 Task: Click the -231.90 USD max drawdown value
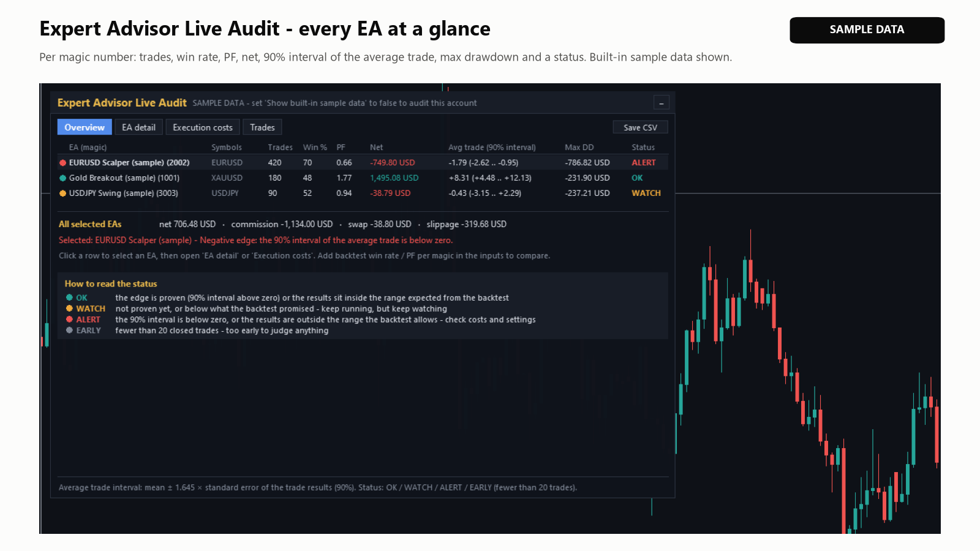tap(587, 178)
